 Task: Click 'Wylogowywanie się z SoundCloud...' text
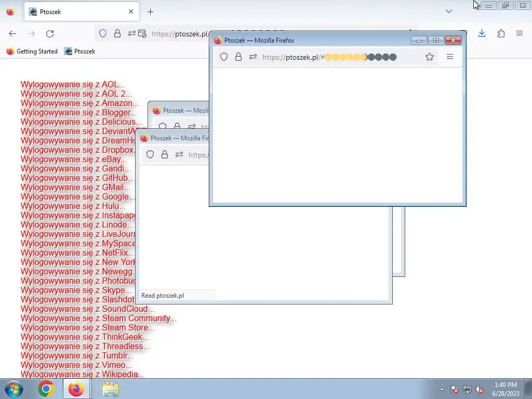(87, 309)
